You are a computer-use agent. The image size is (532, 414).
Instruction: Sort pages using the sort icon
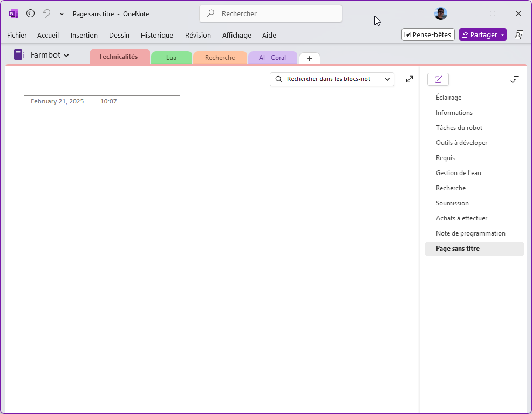tap(514, 79)
